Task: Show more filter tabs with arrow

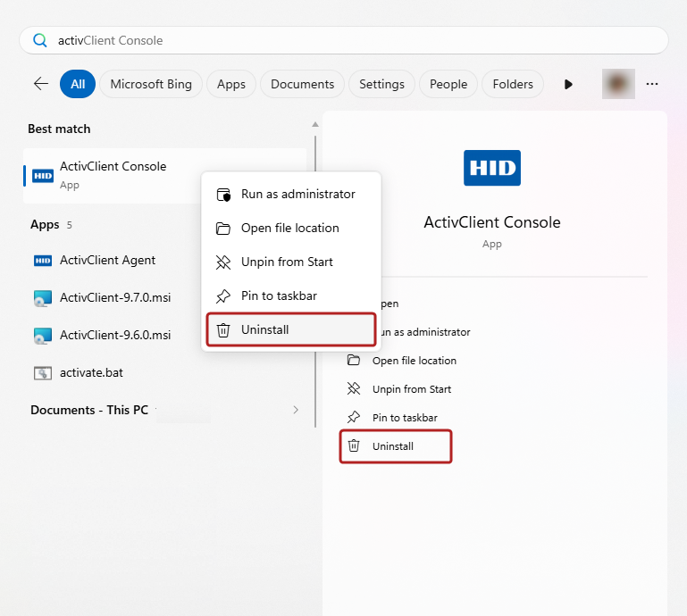Action: [568, 84]
